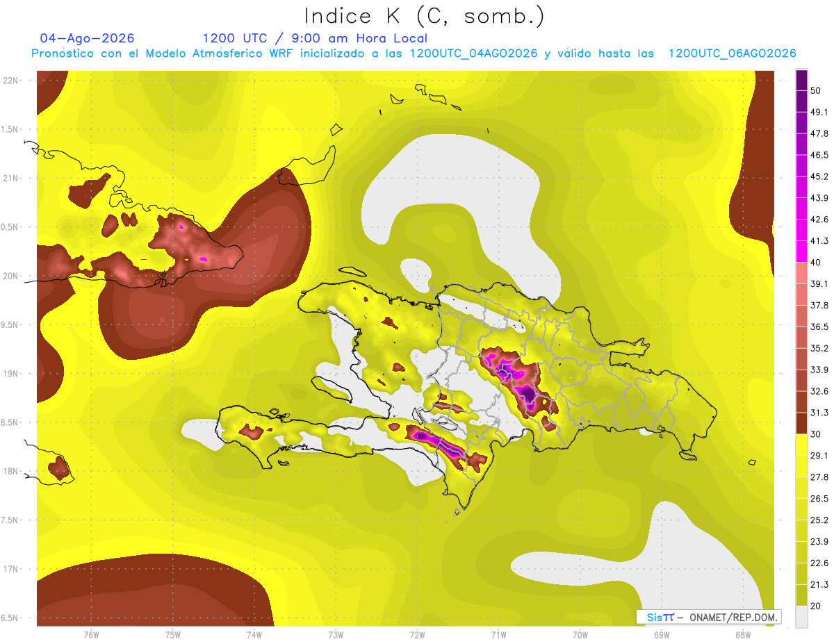
Task: Click the "73W" longitude label
Action: click(336, 635)
